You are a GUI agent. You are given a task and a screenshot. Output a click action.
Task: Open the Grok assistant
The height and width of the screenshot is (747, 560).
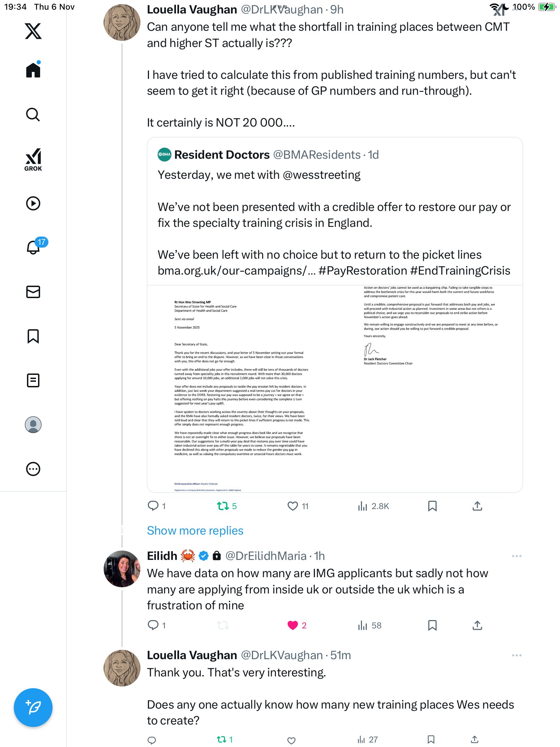click(33, 159)
